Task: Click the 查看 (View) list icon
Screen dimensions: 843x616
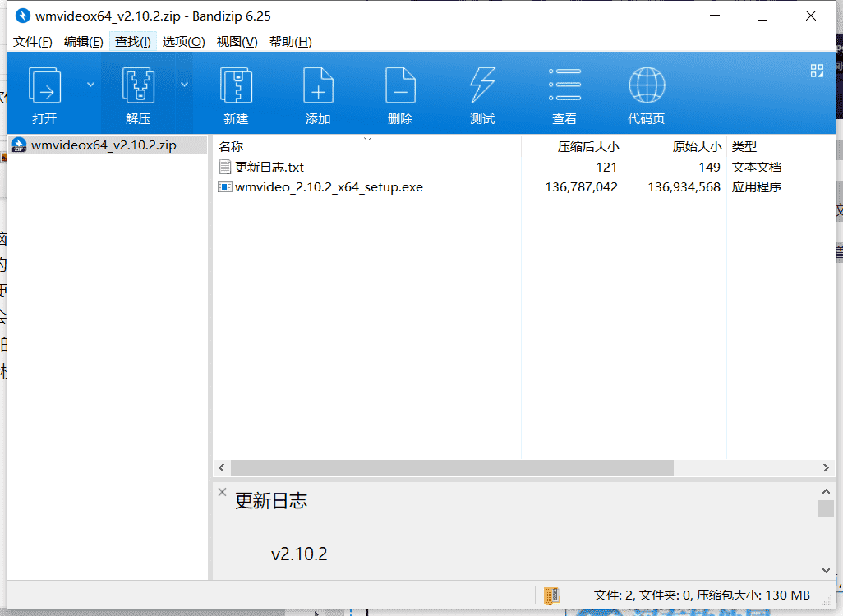Action: [564, 85]
